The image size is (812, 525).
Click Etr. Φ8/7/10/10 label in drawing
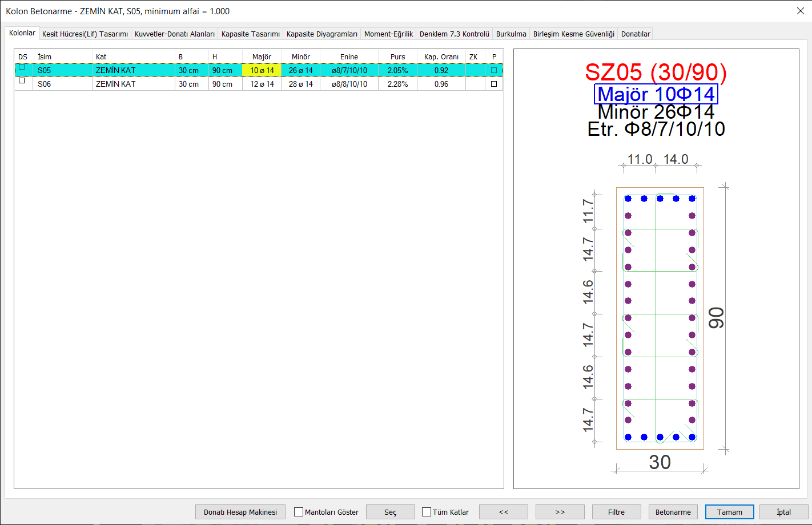(x=656, y=129)
